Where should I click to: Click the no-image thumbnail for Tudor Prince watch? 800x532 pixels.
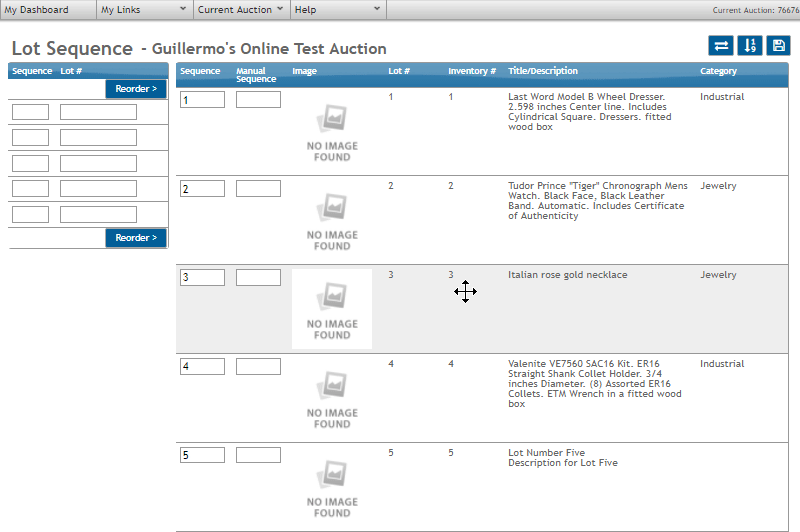pos(332,220)
